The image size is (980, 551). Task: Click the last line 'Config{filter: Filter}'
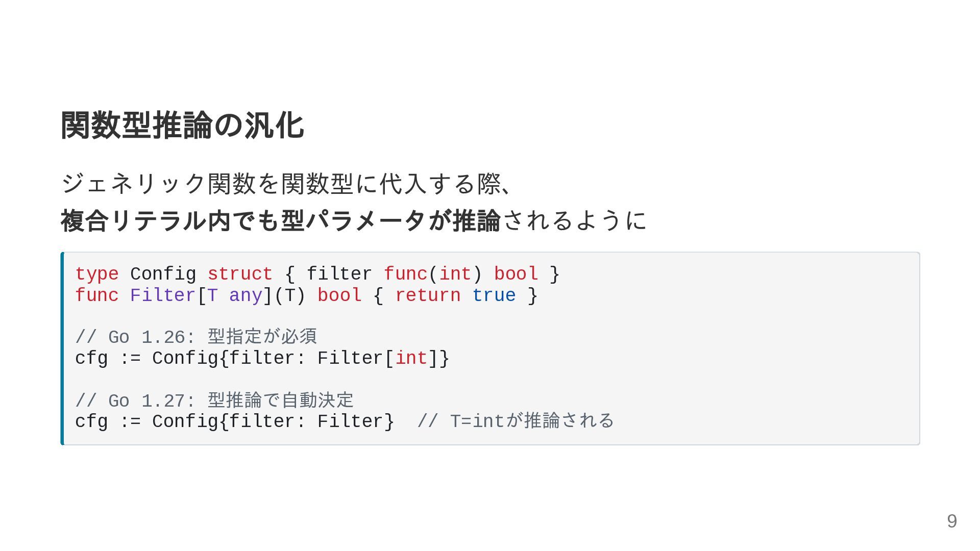pyautogui.click(x=273, y=421)
